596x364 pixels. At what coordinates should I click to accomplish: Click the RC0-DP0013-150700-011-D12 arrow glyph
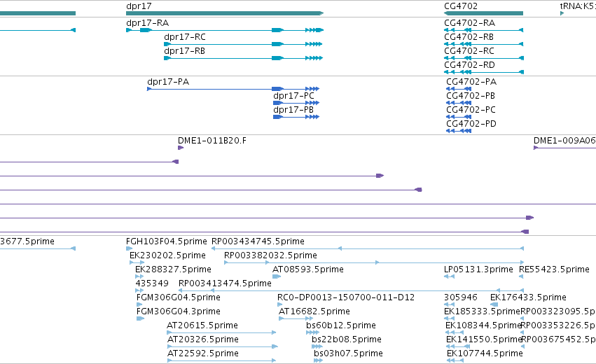(x=279, y=304)
